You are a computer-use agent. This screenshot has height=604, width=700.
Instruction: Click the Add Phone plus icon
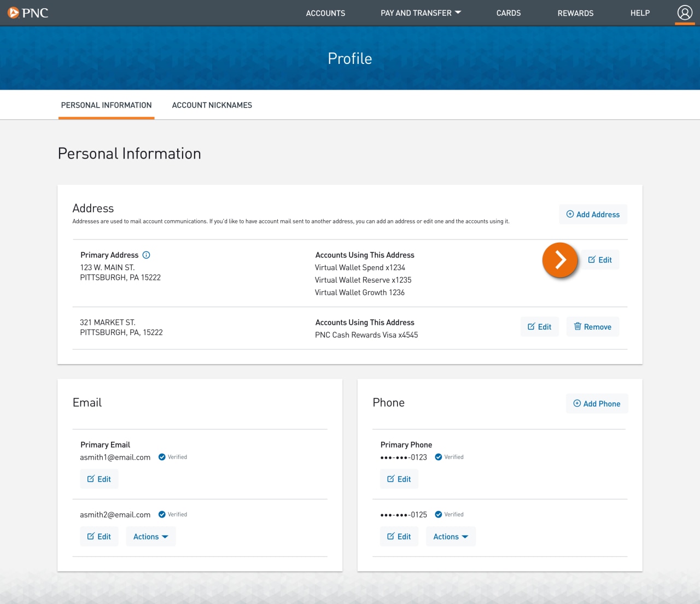coord(577,403)
